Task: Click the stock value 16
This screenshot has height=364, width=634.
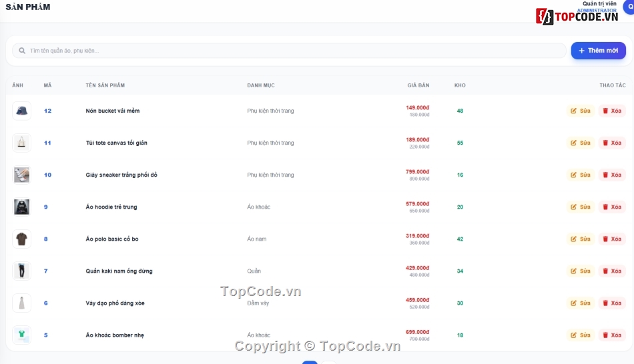Action: coord(460,175)
